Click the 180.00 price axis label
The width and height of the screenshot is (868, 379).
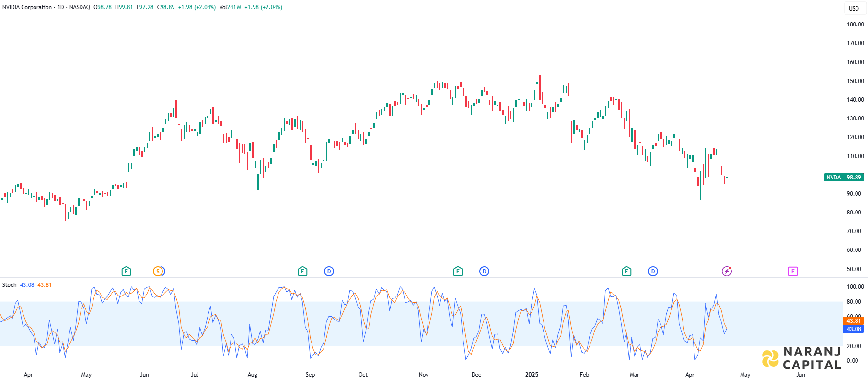[855, 24]
